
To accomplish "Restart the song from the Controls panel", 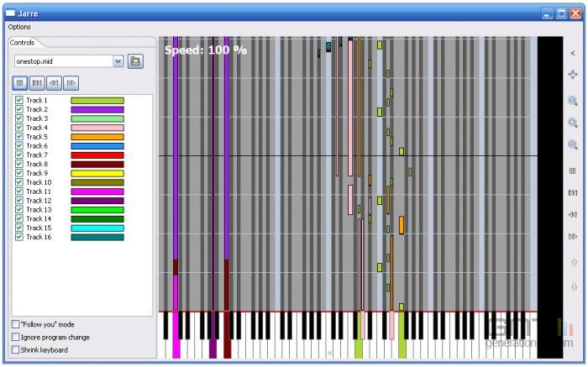I will coord(37,82).
